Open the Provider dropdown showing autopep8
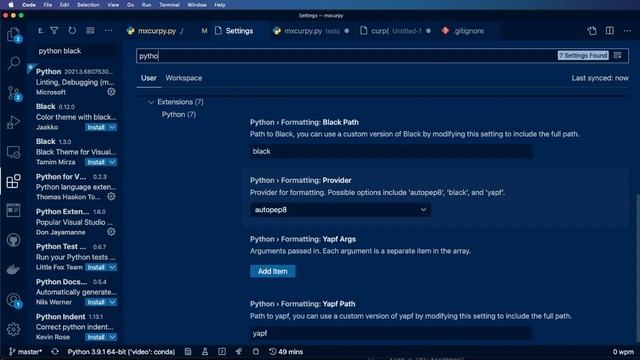The image size is (640, 360). click(x=340, y=210)
